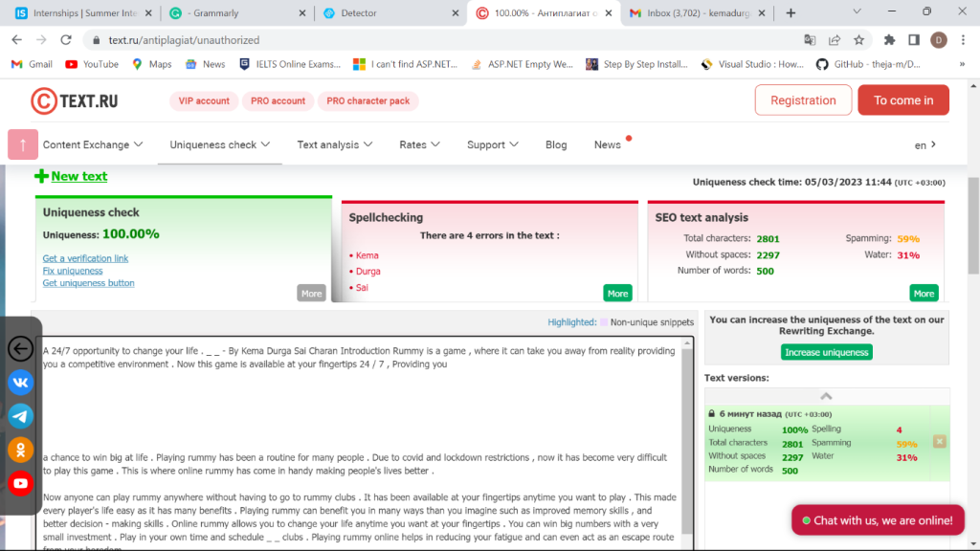Click the TEXT.RU logo
Viewport: 980px width, 551px height.
(75, 100)
